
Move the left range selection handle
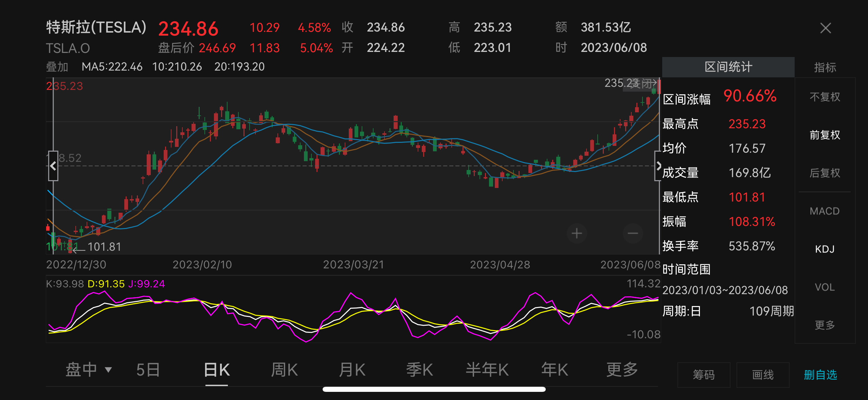click(x=53, y=166)
